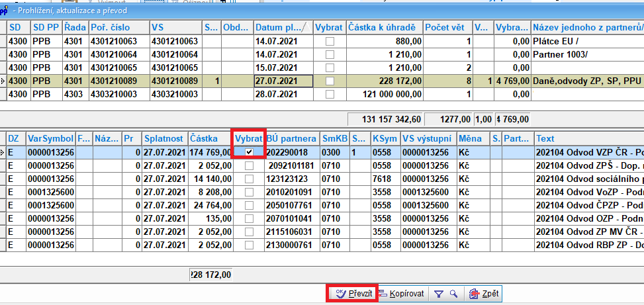Viewport: 644px width, 305px height.
Task: Uncheck Vybrat for the 174 769,00 row
Action: 249,152
